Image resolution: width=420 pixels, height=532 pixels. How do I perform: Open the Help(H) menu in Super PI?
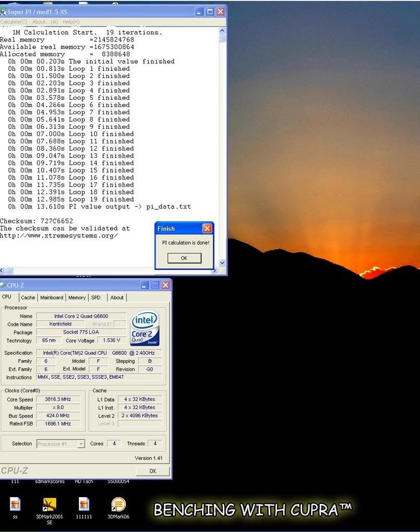71,22
